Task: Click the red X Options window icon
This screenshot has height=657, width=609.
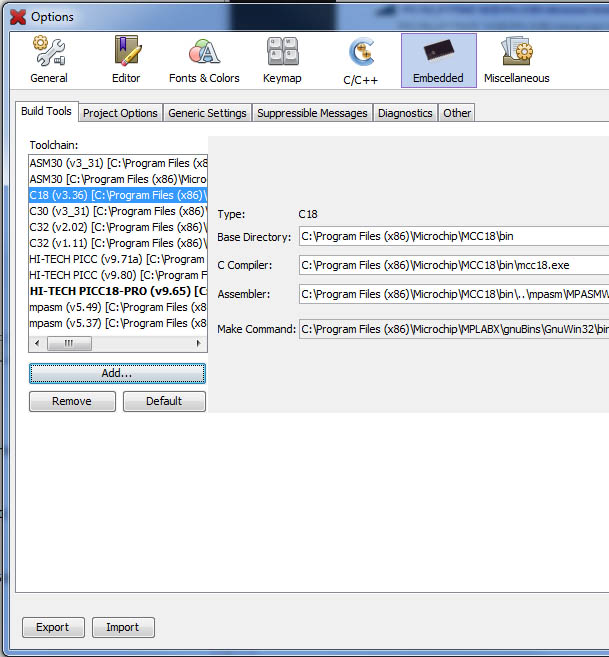Action: tap(18, 17)
